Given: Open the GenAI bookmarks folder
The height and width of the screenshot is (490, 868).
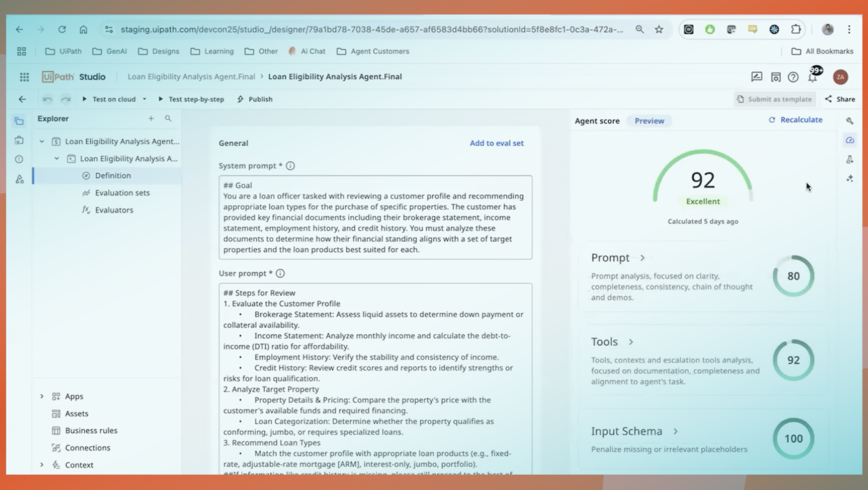Looking at the screenshot, I should 110,52.
